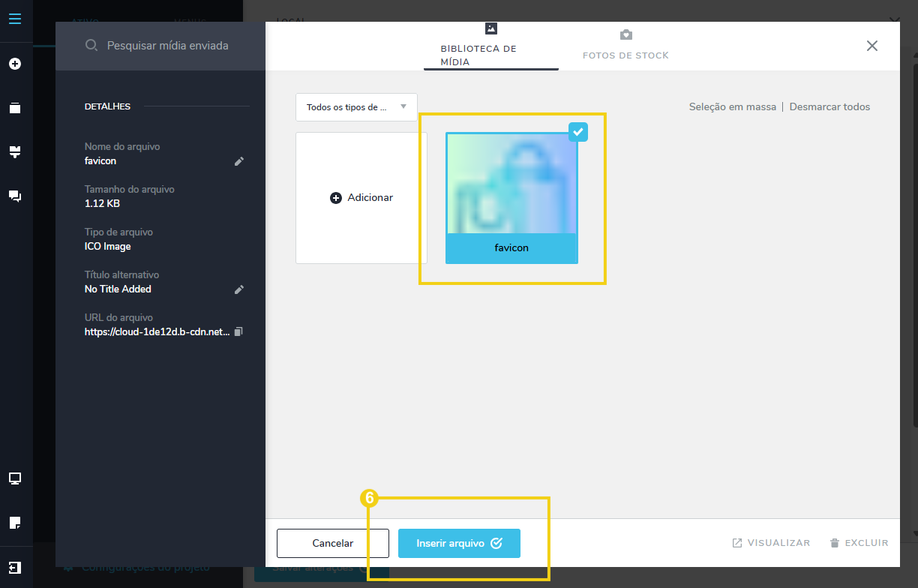
Task: Copy the file URL with the copy icon
Action: point(238,331)
